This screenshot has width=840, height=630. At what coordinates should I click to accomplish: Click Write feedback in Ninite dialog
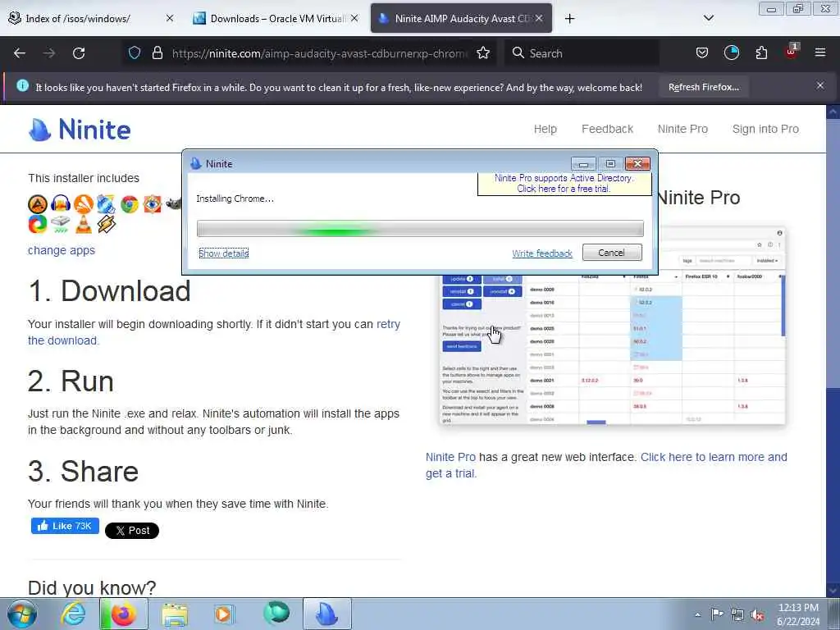coord(542,253)
